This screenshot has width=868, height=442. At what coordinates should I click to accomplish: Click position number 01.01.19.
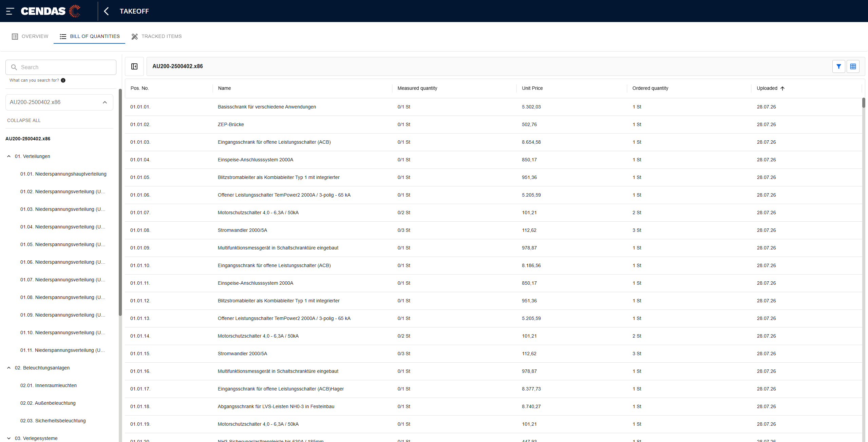pos(140,424)
